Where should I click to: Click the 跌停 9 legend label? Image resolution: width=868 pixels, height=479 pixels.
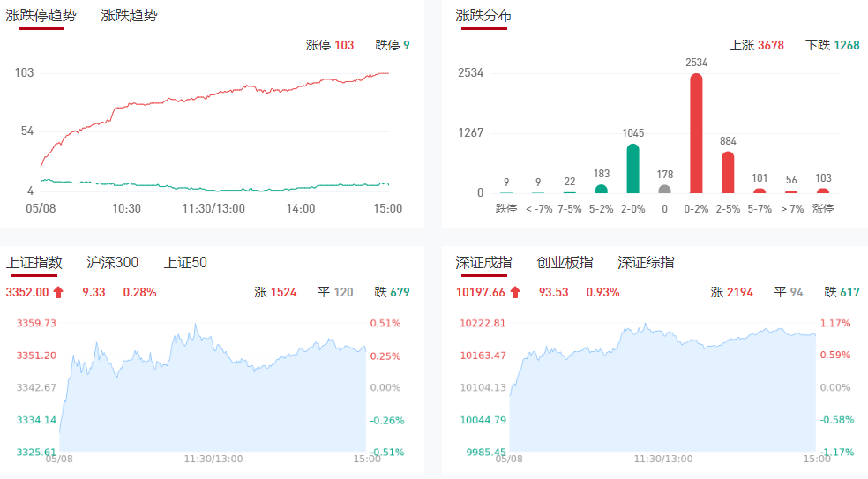tap(392, 45)
